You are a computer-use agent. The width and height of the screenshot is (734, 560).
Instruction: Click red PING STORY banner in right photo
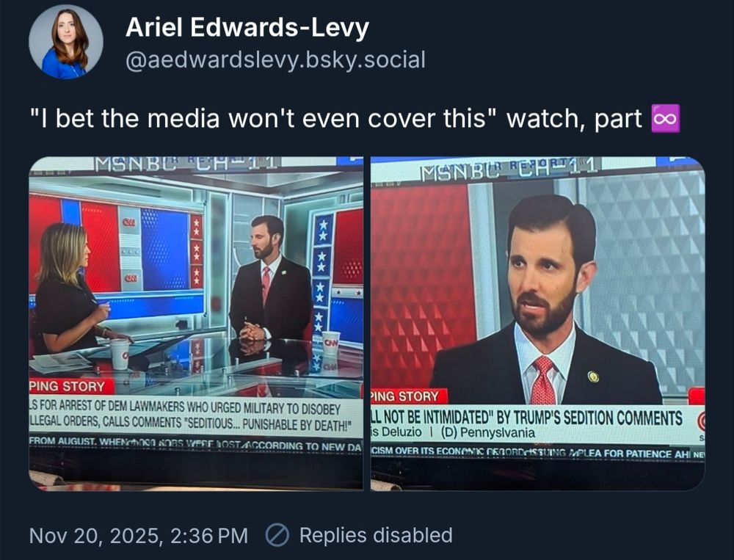tap(409, 396)
